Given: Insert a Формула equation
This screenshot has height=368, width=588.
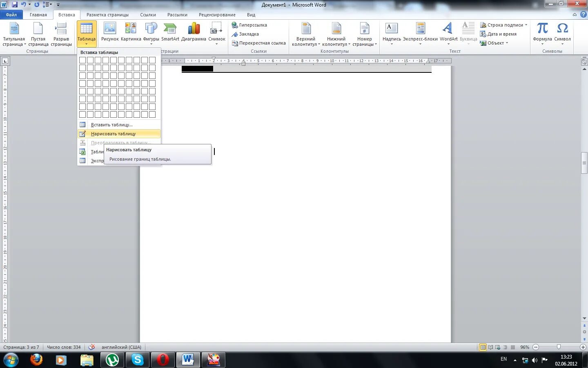Looking at the screenshot, I should pyautogui.click(x=542, y=34).
